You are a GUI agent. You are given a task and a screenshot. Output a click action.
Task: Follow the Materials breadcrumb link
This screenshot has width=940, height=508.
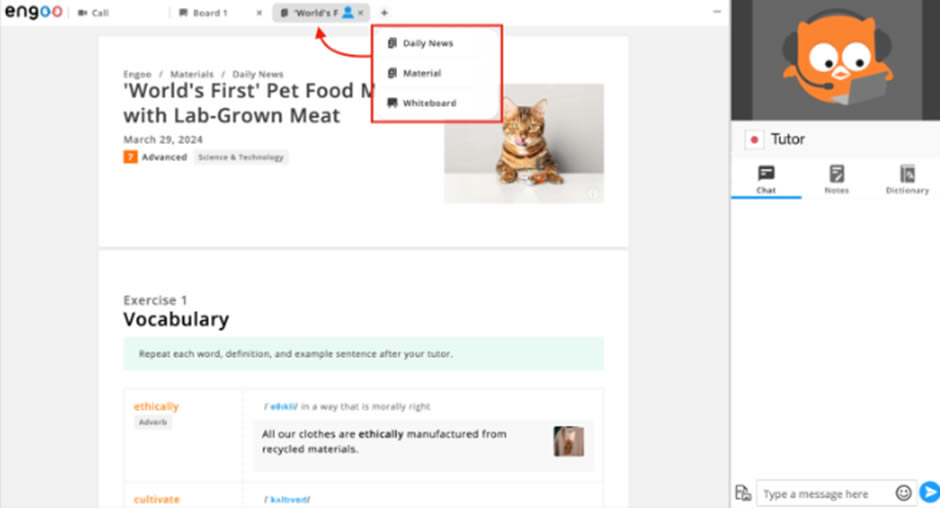192,74
